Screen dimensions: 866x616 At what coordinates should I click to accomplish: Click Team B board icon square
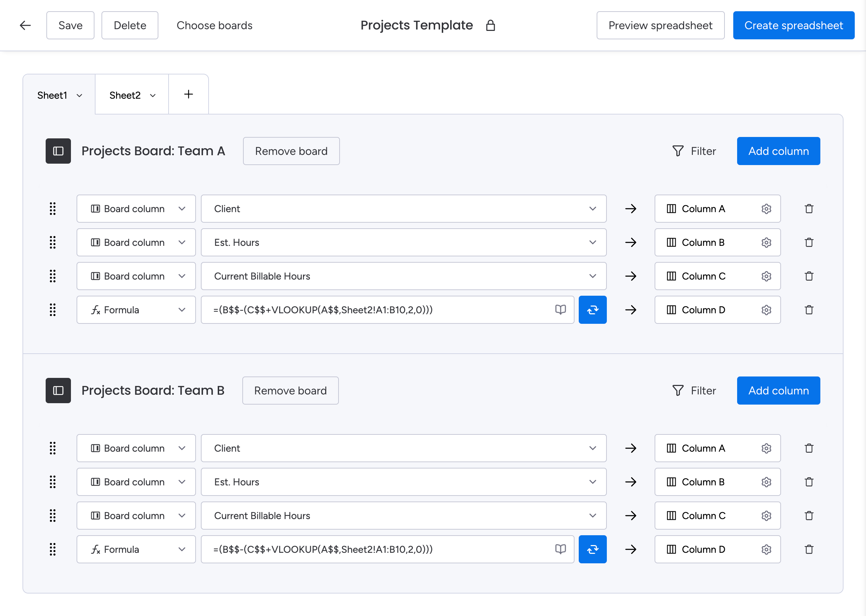(x=58, y=390)
